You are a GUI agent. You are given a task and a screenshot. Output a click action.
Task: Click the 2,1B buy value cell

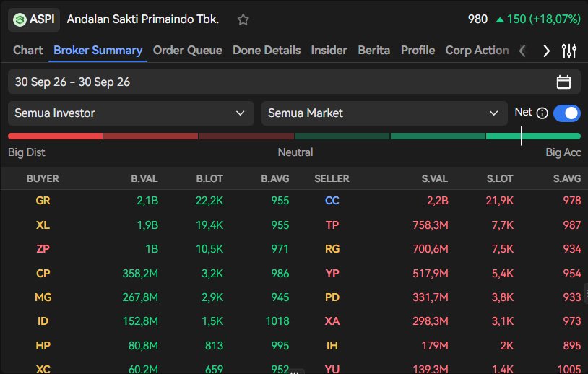point(147,201)
